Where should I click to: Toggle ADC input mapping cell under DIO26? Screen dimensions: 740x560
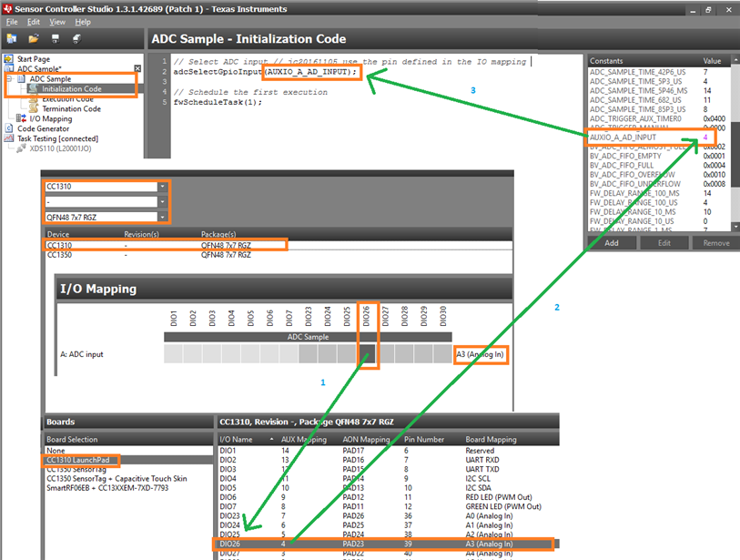(367, 353)
